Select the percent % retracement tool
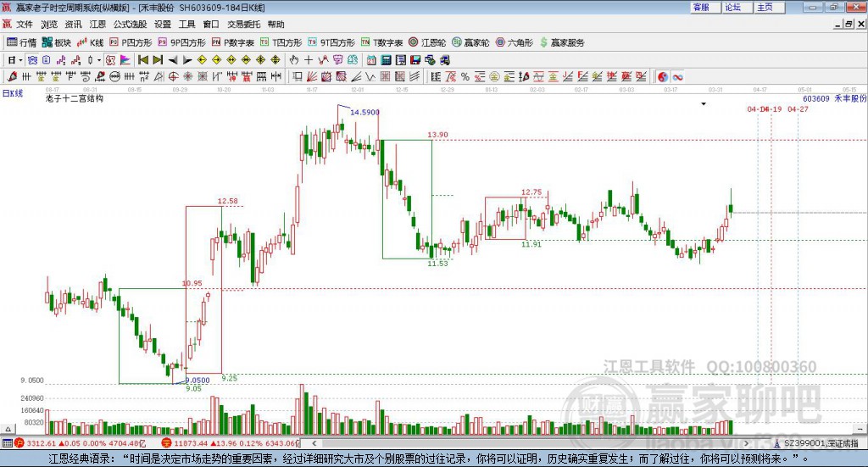The image size is (868, 467). 465,77
